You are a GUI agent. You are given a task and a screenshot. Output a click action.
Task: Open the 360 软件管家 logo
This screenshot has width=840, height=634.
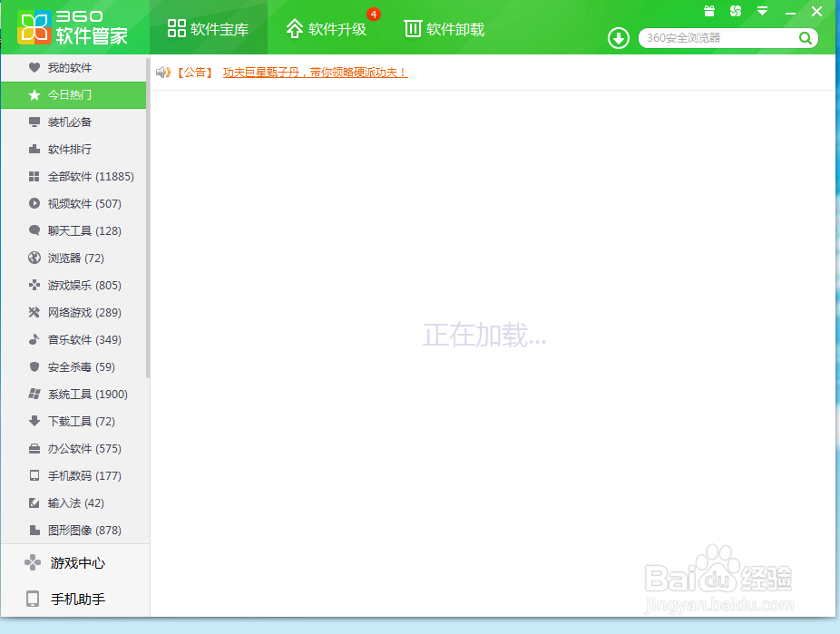73,27
